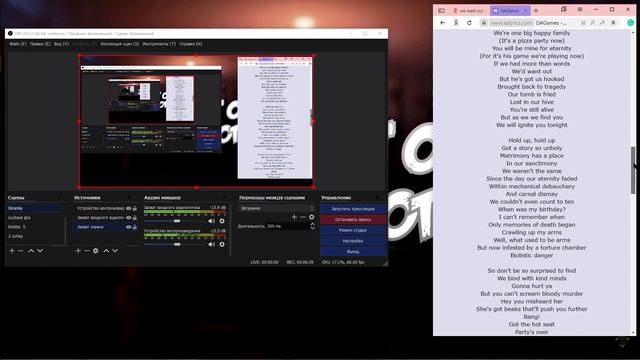The width and height of the screenshot is (640, 360).
Task: Open the Help menu in OBS
Action: pos(191,44)
